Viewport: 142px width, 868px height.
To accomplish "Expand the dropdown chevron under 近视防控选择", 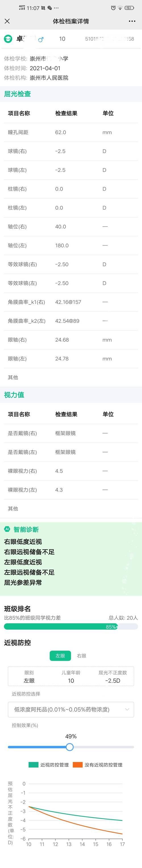I will pyautogui.click(x=127, y=709).
